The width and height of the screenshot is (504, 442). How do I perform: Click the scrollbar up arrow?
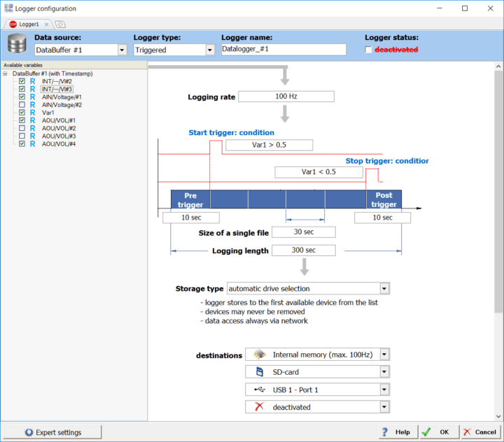[498, 66]
